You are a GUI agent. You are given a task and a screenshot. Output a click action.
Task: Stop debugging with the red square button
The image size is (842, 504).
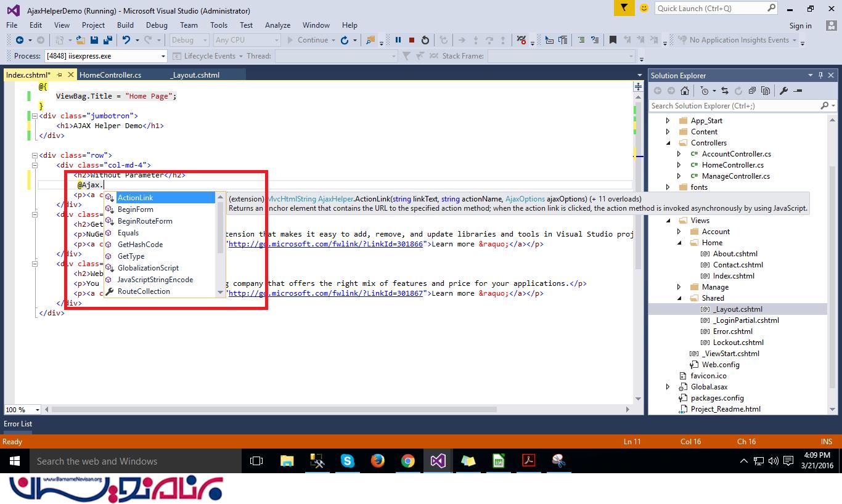[x=412, y=40]
